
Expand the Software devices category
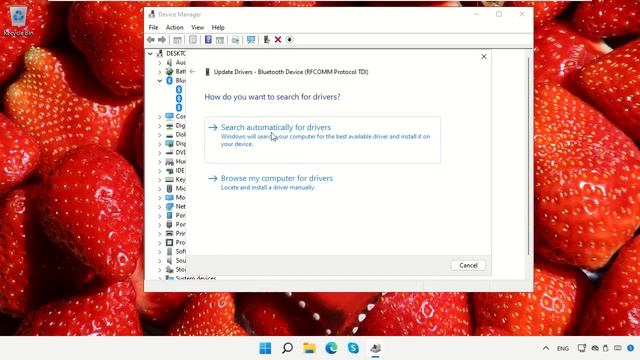[160, 251]
